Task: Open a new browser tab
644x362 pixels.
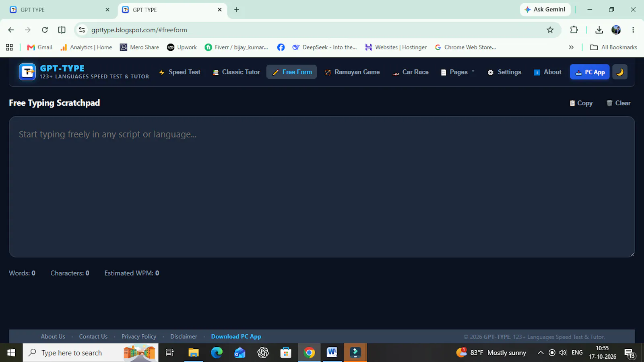Action: pyautogui.click(x=237, y=10)
